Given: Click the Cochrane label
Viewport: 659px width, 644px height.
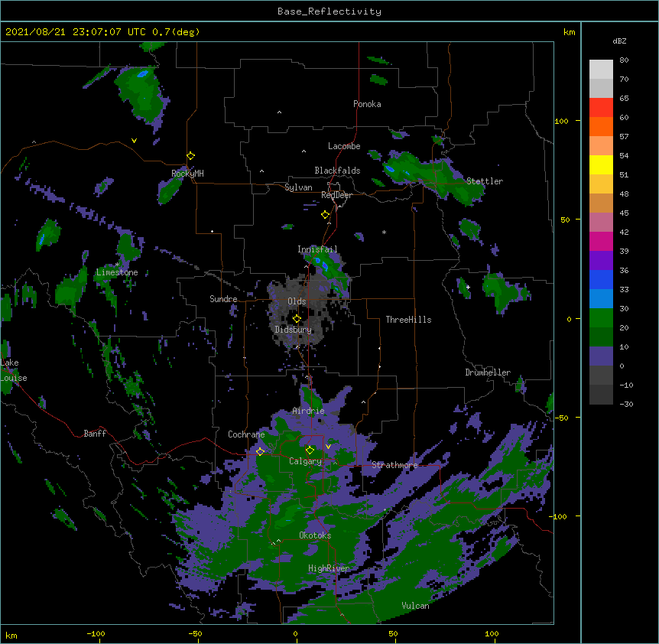Looking at the screenshot, I should (246, 434).
